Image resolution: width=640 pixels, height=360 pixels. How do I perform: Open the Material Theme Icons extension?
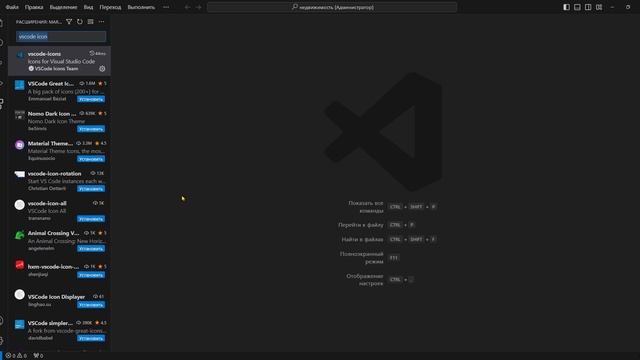(59, 151)
